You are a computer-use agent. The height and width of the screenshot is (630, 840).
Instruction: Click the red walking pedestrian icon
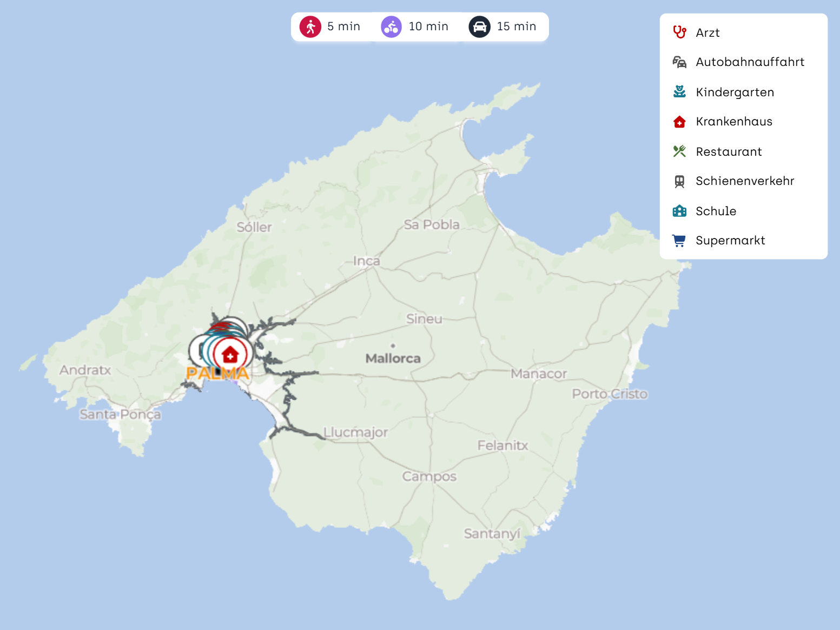(310, 26)
